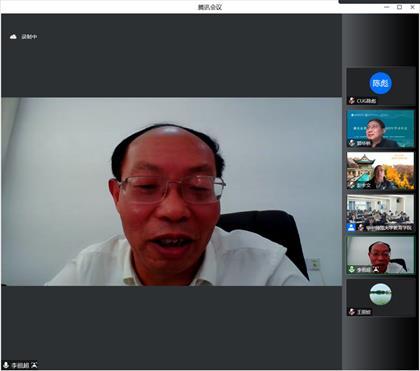This screenshot has width=420, height=371.
Task: Select thumbnail with pagoda and yellow trees background
Action: [x=380, y=171]
